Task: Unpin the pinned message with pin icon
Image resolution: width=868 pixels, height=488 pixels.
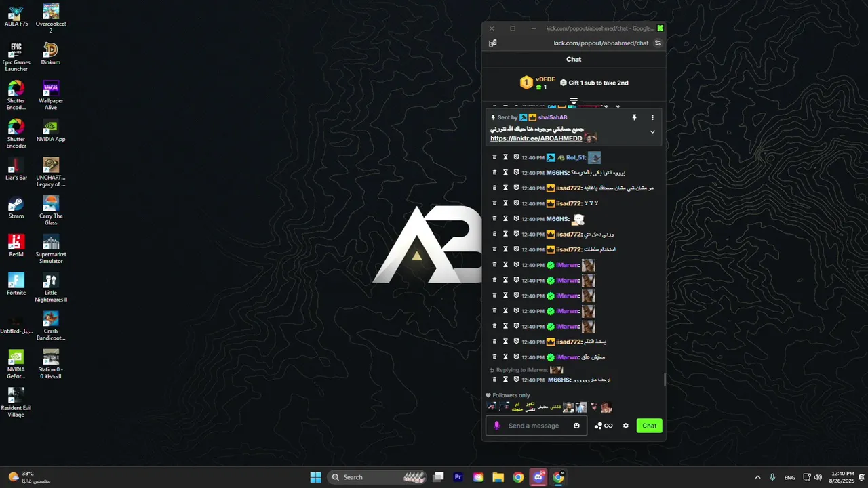Action: pos(634,117)
